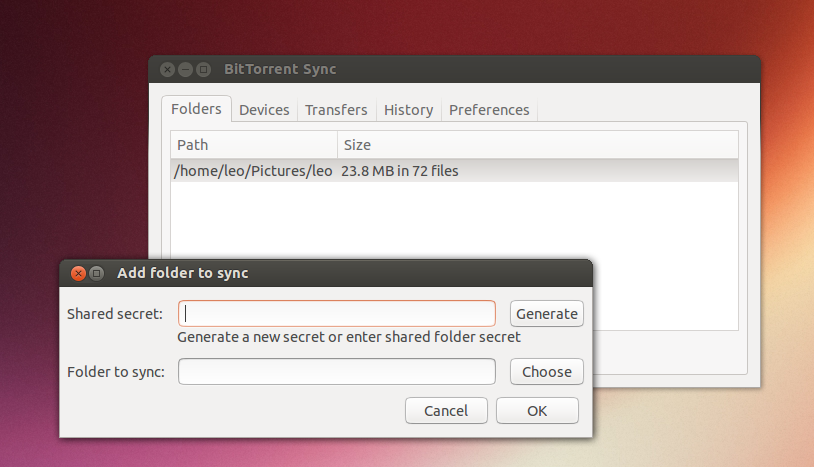Click the Folder to sync input field
This screenshot has height=467, width=814.
(336, 372)
